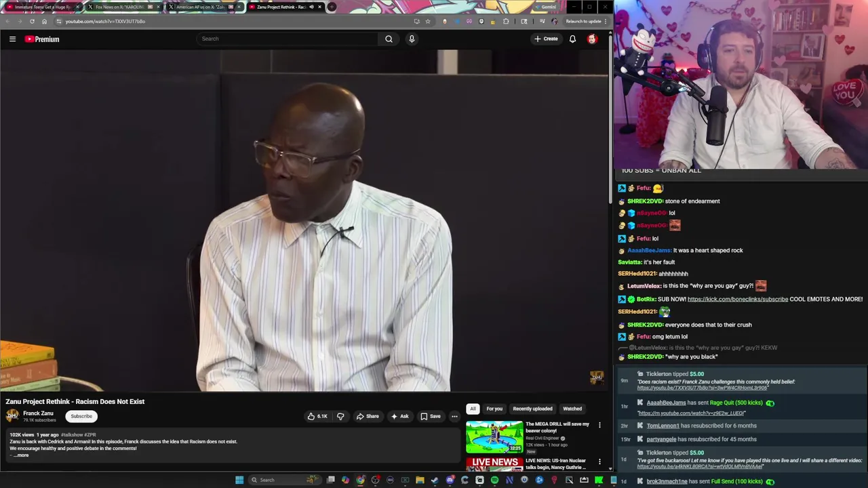Viewport: 868px width, 488px height.
Task: Open the YouTube hamburger guide menu
Action: (12, 39)
